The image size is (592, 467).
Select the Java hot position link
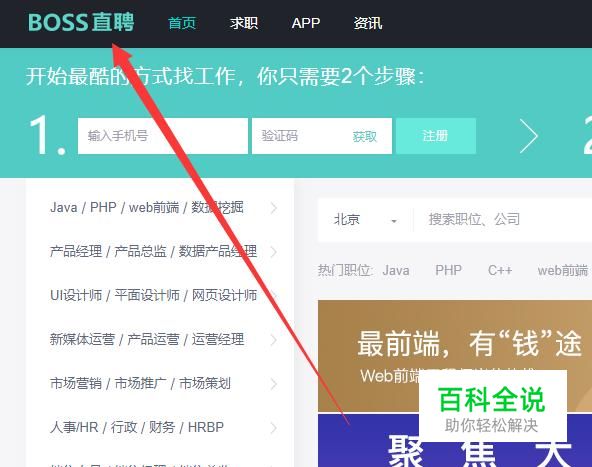[396, 270]
